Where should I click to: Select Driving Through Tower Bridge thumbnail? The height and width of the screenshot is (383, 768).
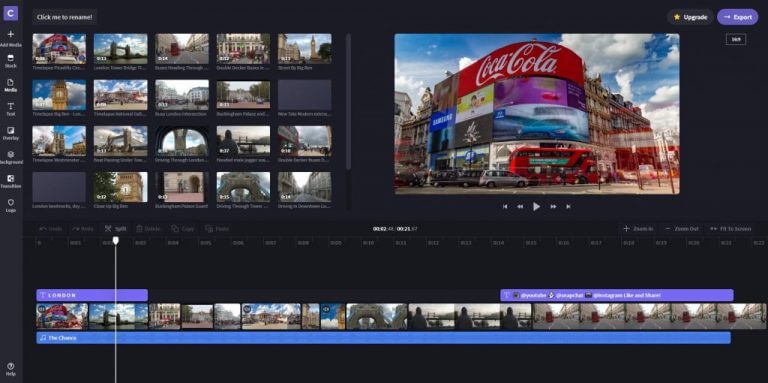(243, 187)
